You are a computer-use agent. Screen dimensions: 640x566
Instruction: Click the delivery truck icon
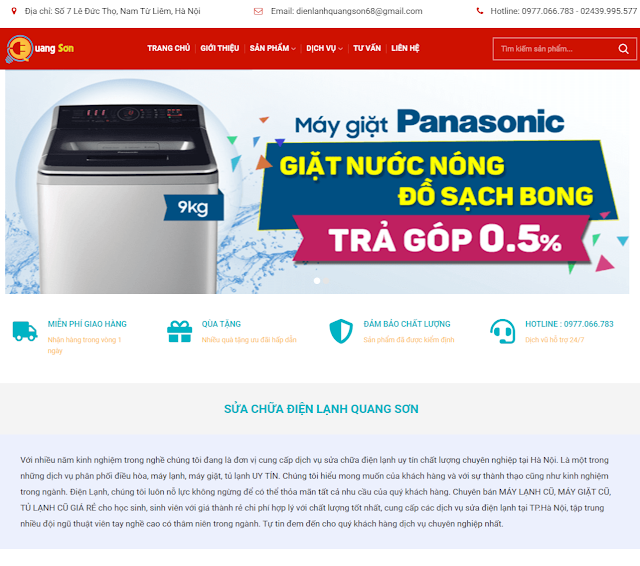[25, 331]
